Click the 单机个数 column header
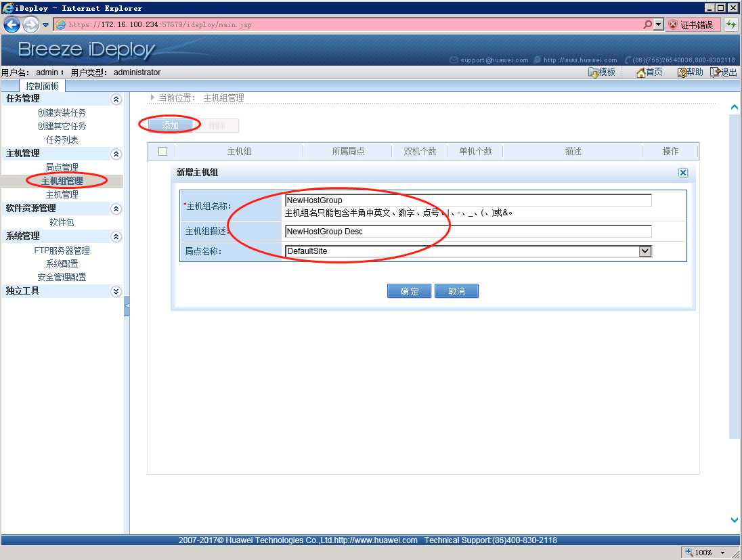Screen dimensions: 742x560 click(x=475, y=152)
